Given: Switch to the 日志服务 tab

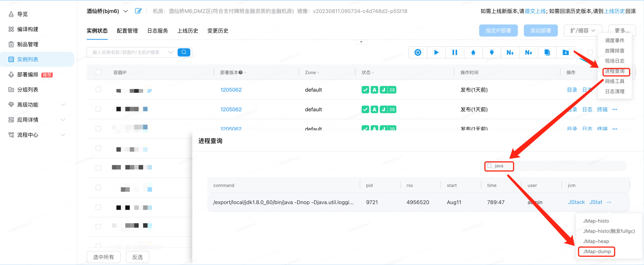Looking at the screenshot, I should pos(157,31).
